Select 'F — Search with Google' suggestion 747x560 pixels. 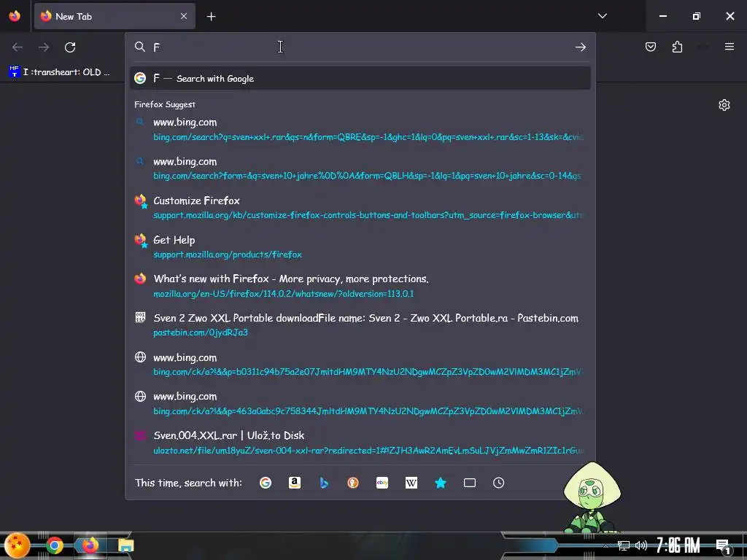(360, 78)
